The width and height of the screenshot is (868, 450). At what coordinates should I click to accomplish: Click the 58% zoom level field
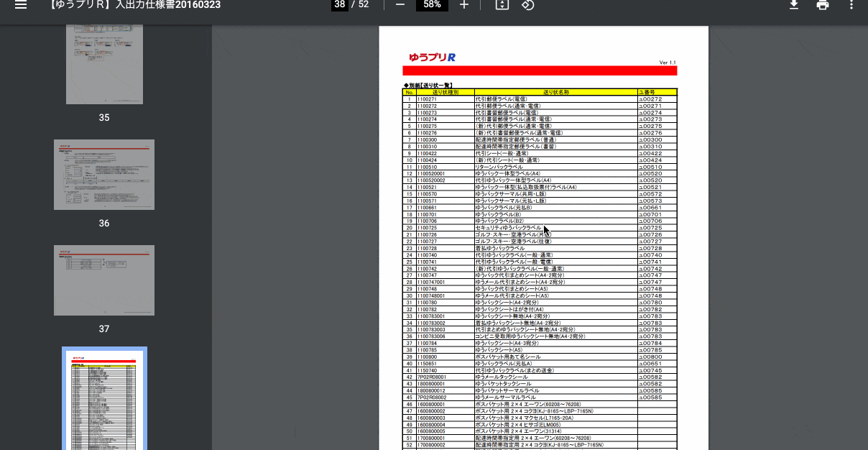point(432,5)
